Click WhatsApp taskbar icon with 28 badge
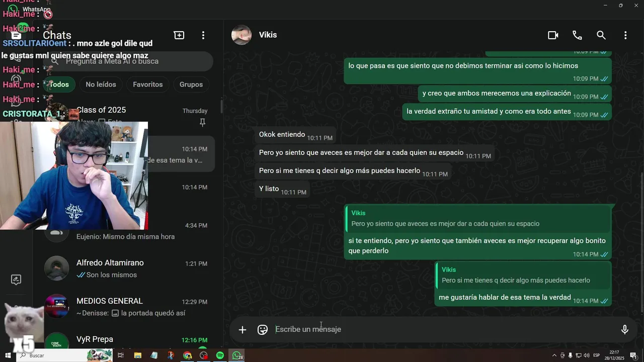 (237, 355)
